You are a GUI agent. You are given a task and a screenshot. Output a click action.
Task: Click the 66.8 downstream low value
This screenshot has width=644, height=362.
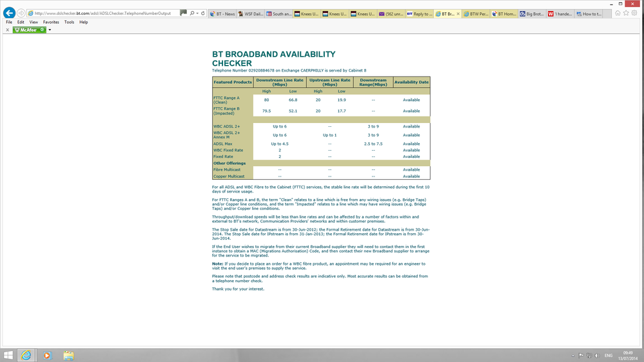[293, 100]
